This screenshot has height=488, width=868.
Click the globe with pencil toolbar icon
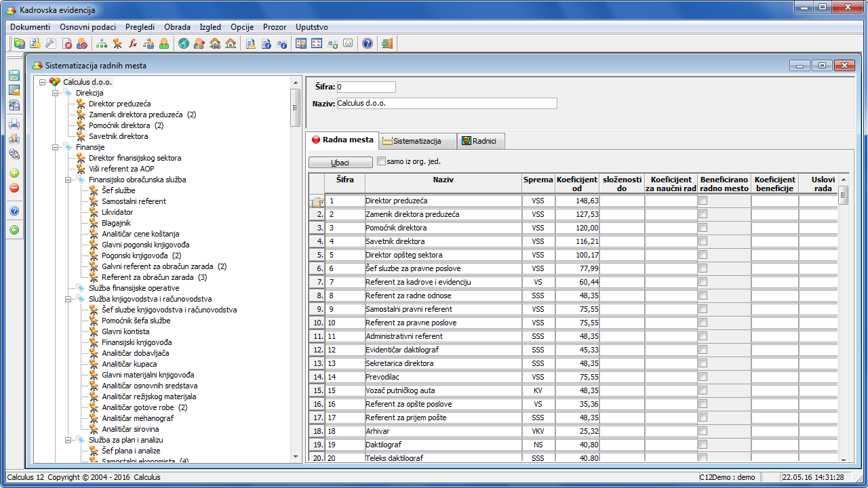point(199,44)
